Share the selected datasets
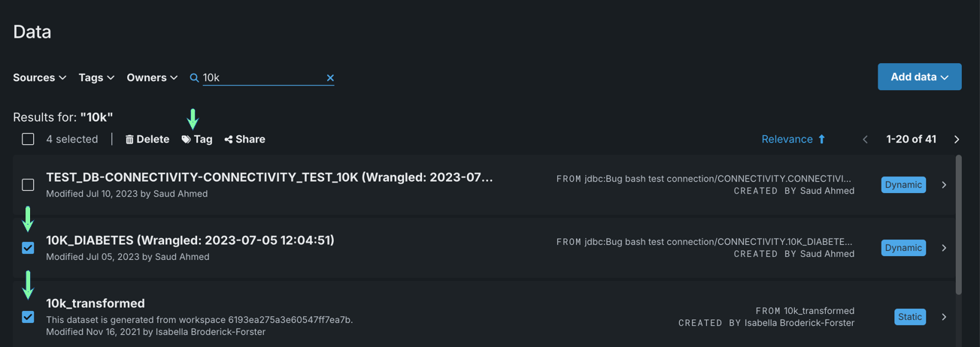This screenshot has width=980, height=347. 244,139
